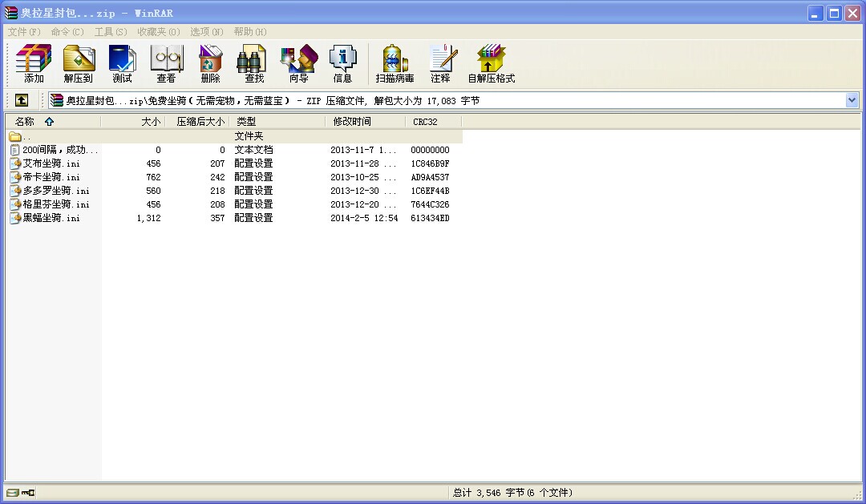Go up one folder level button
The image size is (866, 504).
click(22, 100)
